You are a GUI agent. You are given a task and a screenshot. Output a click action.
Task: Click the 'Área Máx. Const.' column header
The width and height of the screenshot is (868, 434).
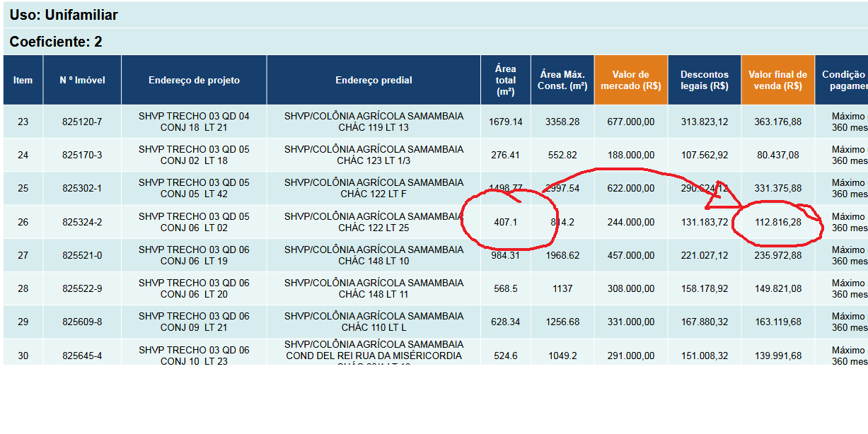click(x=563, y=80)
